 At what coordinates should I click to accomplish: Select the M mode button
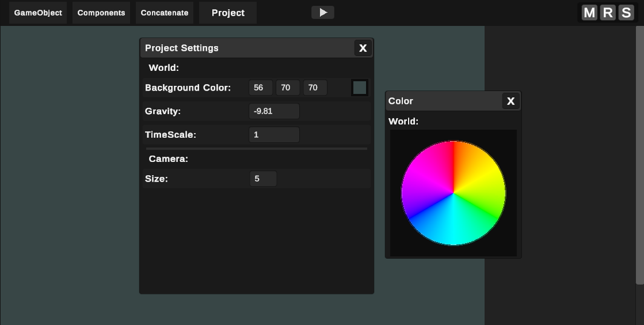click(589, 13)
